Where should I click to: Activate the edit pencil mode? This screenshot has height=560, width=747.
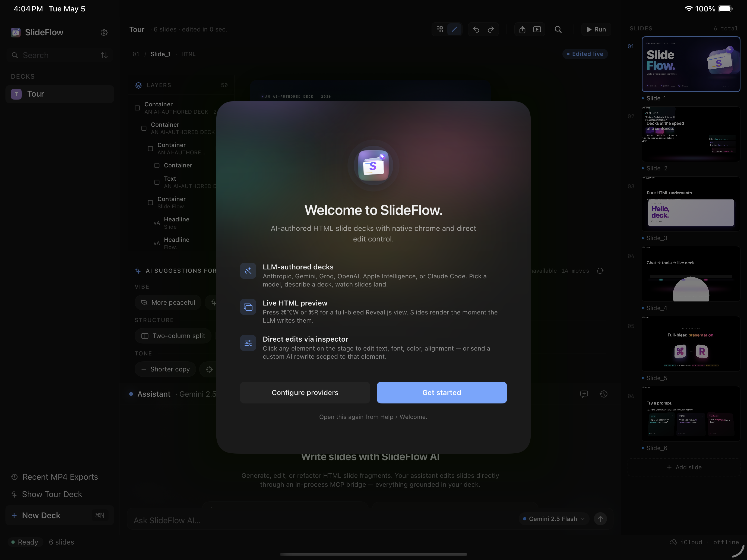click(454, 29)
